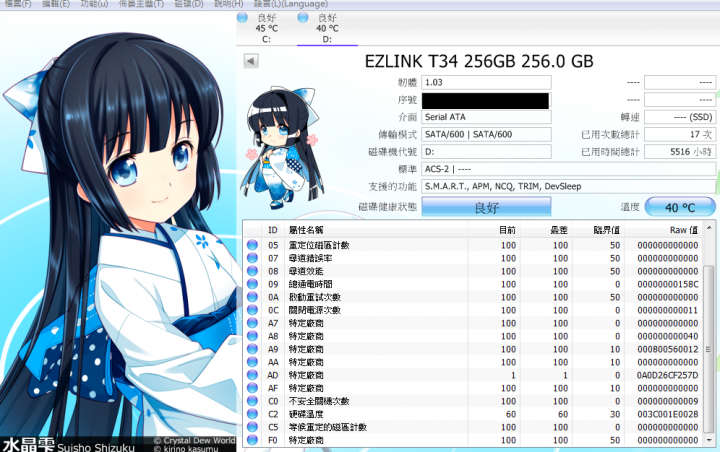Select the C: drive status circle
This screenshot has width=720, height=452.
242,17
